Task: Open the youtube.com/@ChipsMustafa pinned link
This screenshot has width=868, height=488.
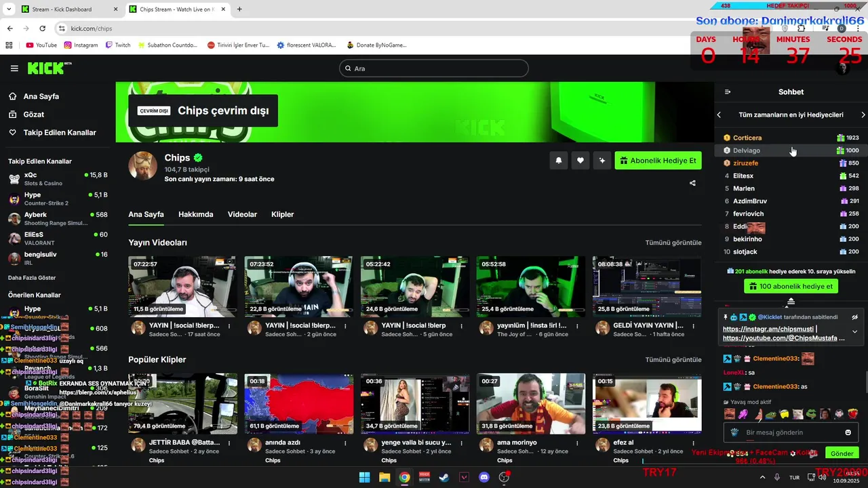Action: (781, 338)
